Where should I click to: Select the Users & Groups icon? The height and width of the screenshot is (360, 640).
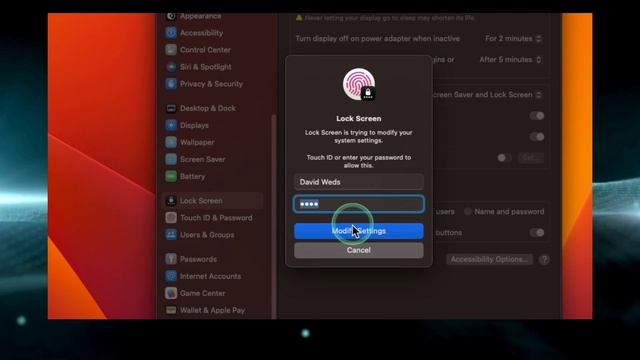pyautogui.click(x=171, y=235)
